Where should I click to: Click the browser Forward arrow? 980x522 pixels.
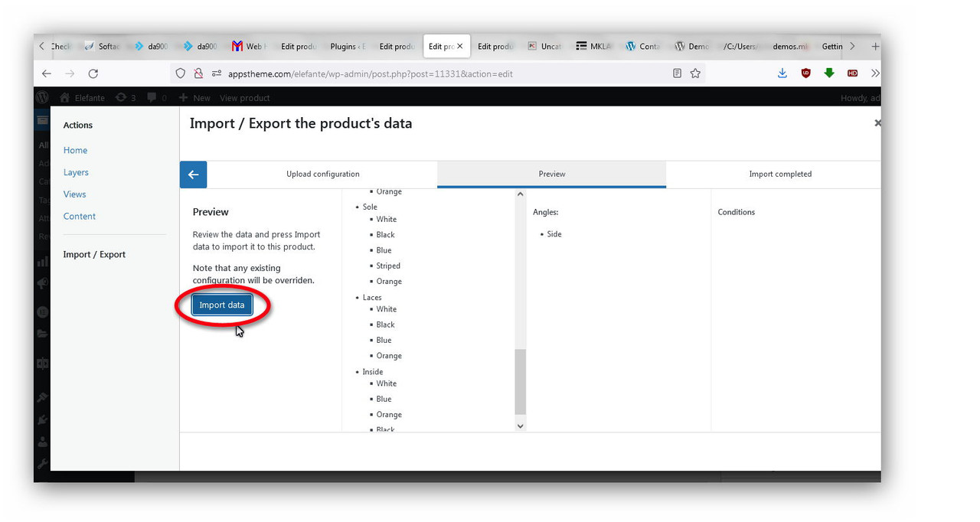pyautogui.click(x=70, y=73)
